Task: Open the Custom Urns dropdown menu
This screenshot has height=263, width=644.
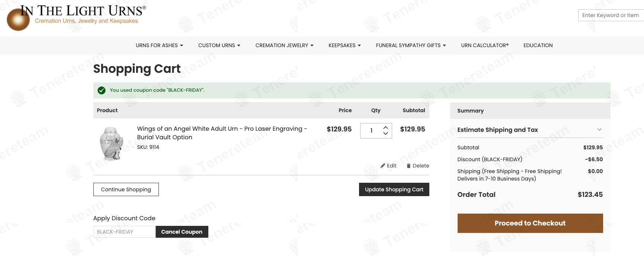Action: tap(219, 45)
